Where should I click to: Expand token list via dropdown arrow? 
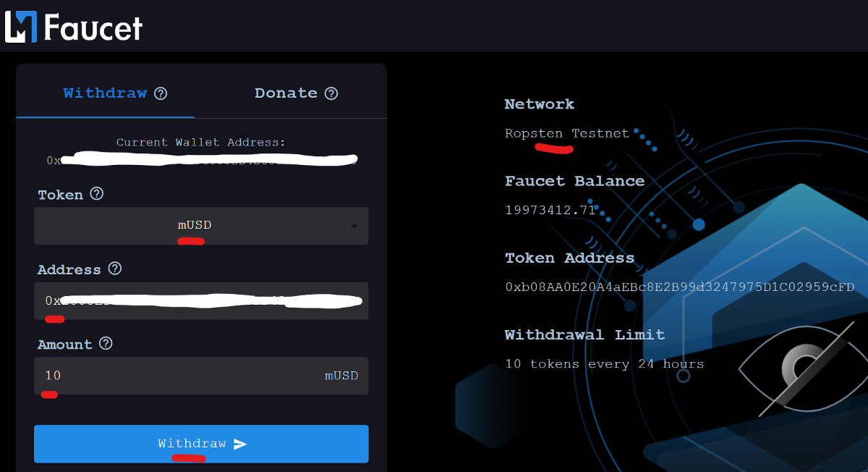[354, 227]
